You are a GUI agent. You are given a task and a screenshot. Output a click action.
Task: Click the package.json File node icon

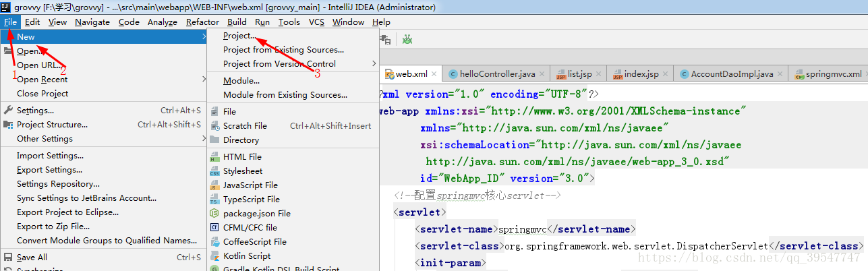pyautogui.click(x=214, y=214)
